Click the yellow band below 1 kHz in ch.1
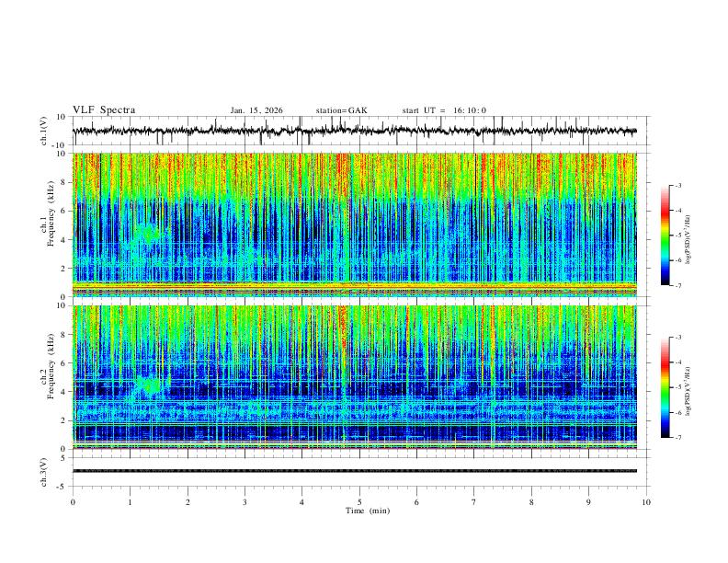Viewport: 728px width, 563px height. pos(354,285)
